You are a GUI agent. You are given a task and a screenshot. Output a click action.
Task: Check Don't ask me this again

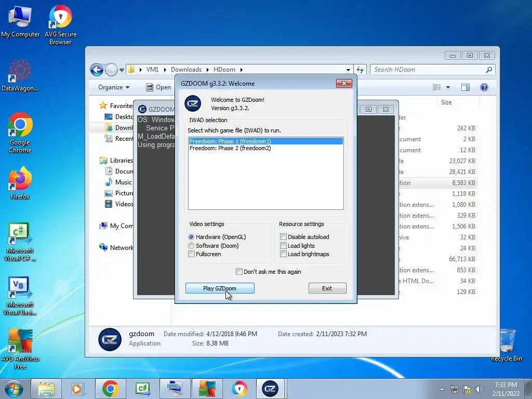coord(239,271)
